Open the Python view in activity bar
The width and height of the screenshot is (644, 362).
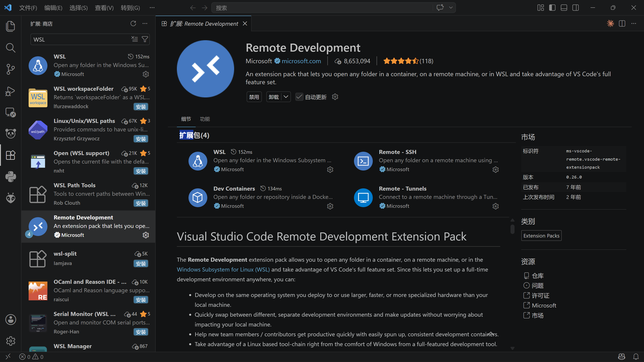11,177
